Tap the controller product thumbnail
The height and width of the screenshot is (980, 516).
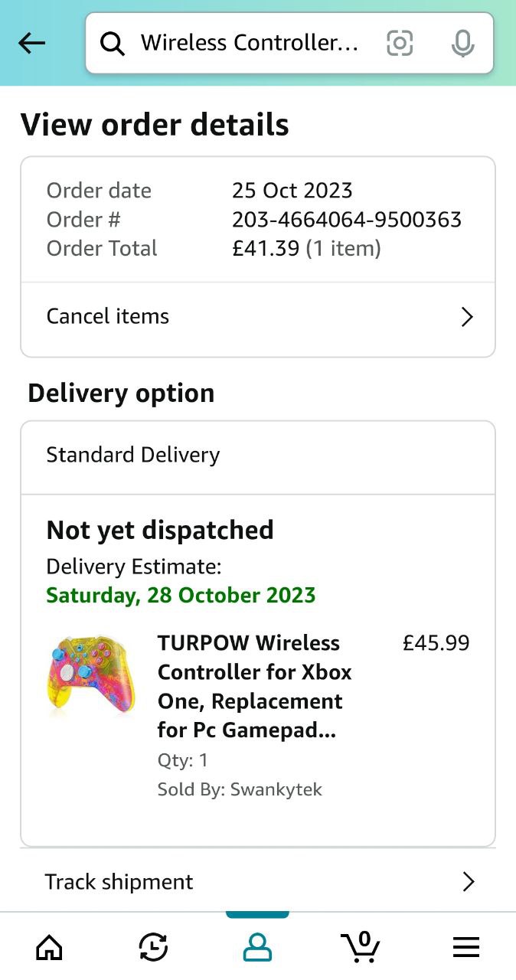pos(90,675)
